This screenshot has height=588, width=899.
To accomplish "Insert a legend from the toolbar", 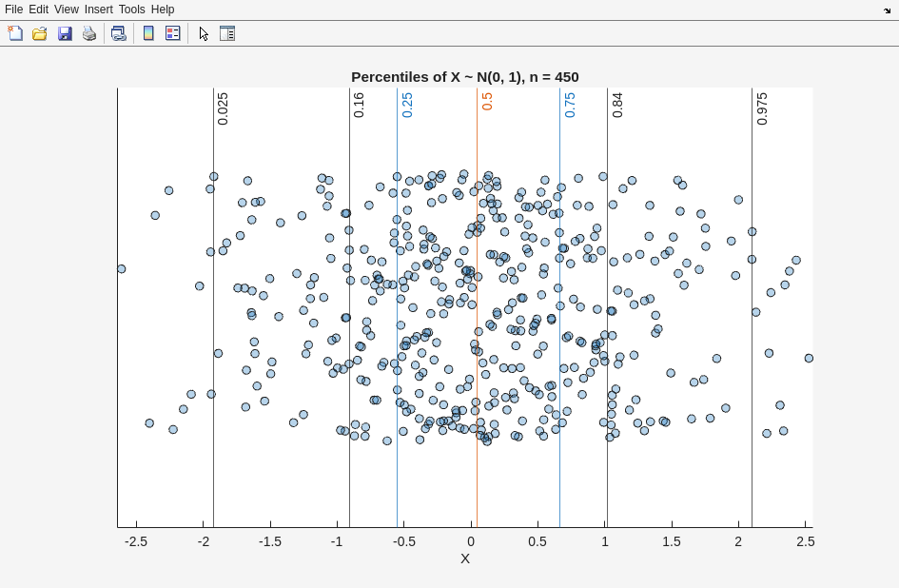I will point(172,33).
